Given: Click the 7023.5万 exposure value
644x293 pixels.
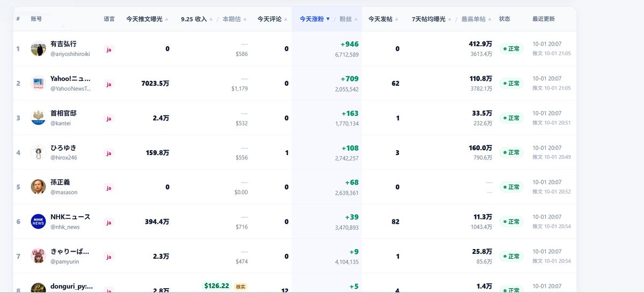Looking at the screenshot, I should [155, 83].
